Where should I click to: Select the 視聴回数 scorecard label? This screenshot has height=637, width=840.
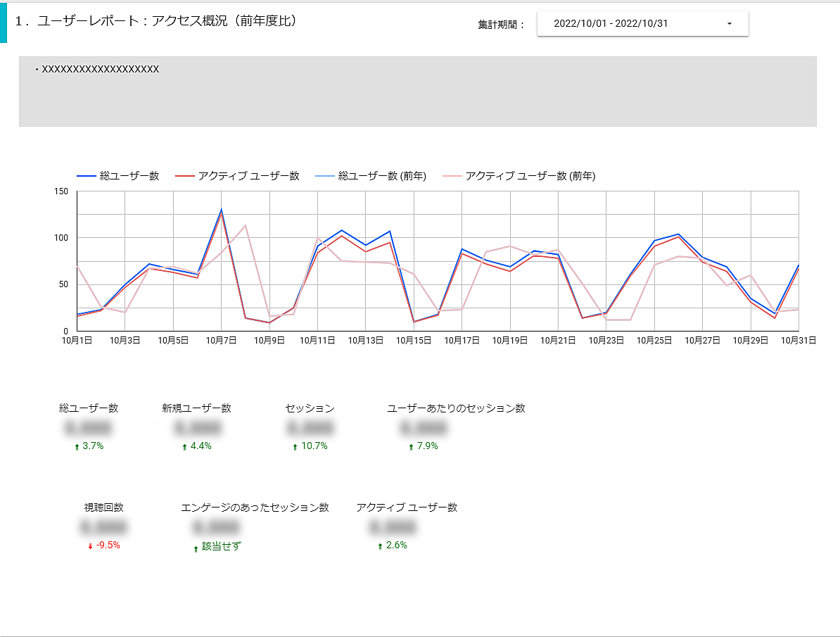(x=104, y=507)
